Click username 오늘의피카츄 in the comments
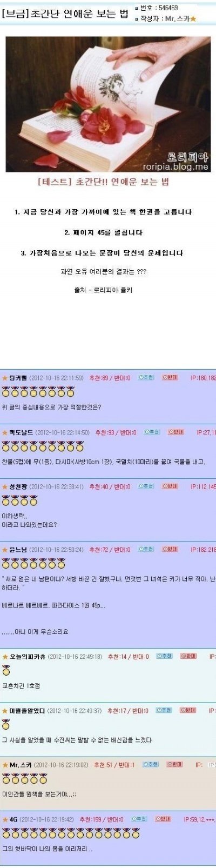This screenshot has width=216, height=868. (x=28, y=657)
